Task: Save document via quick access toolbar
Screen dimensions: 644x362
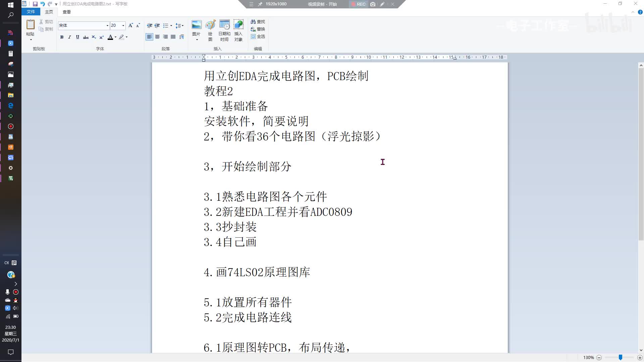Action: pyautogui.click(x=35, y=4)
